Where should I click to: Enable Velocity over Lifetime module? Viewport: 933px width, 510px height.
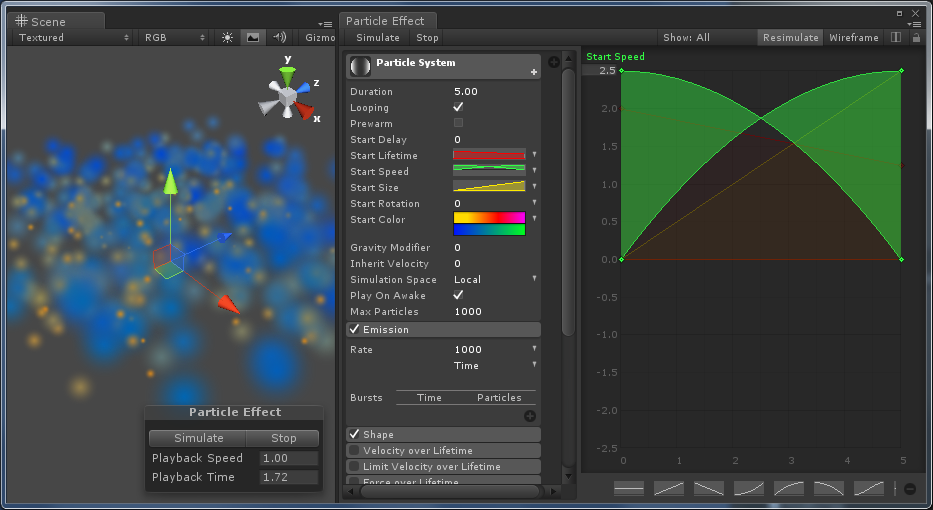pyautogui.click(x=355, y=450)
